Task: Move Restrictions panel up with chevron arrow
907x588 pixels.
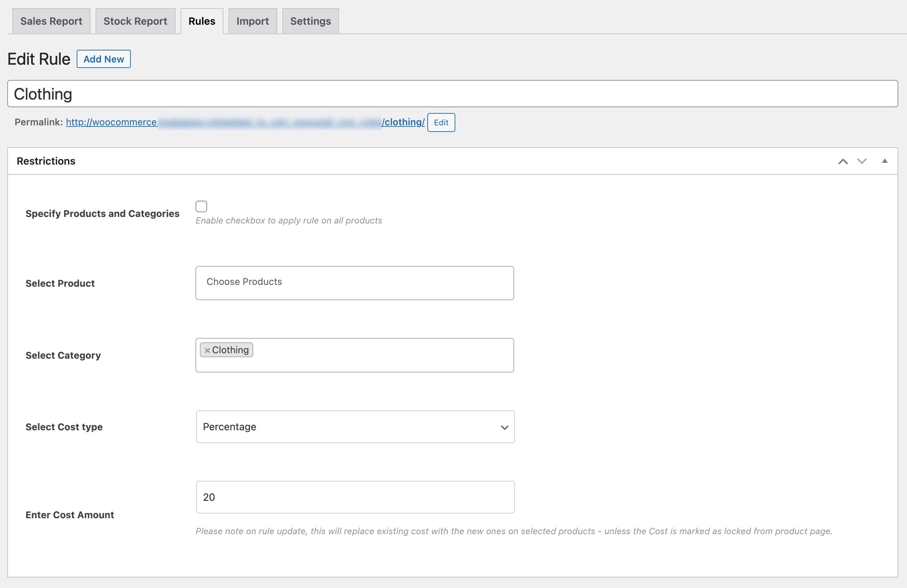Action: (x=843, y=161)
